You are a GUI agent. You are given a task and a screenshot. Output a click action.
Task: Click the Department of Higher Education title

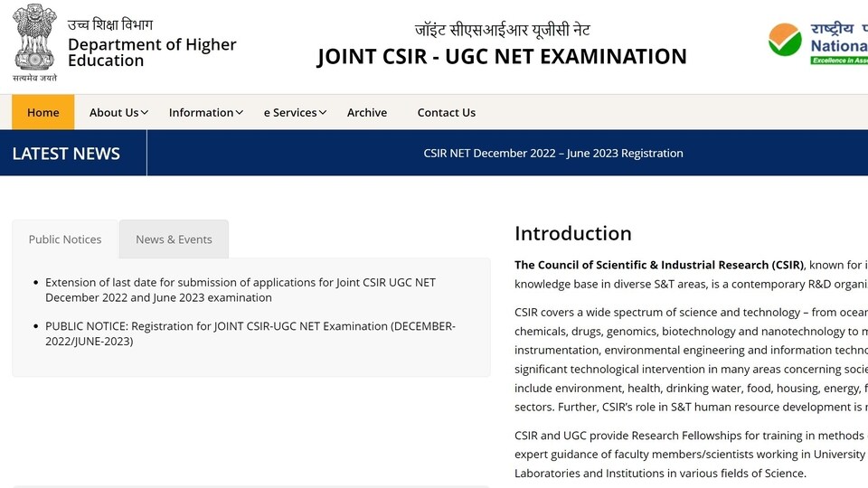(152, 52)
